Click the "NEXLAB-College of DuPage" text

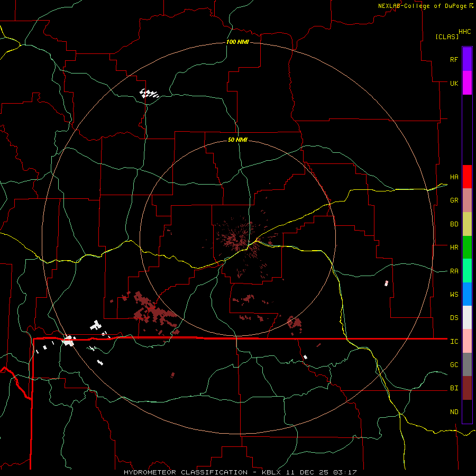pos(423,6)
